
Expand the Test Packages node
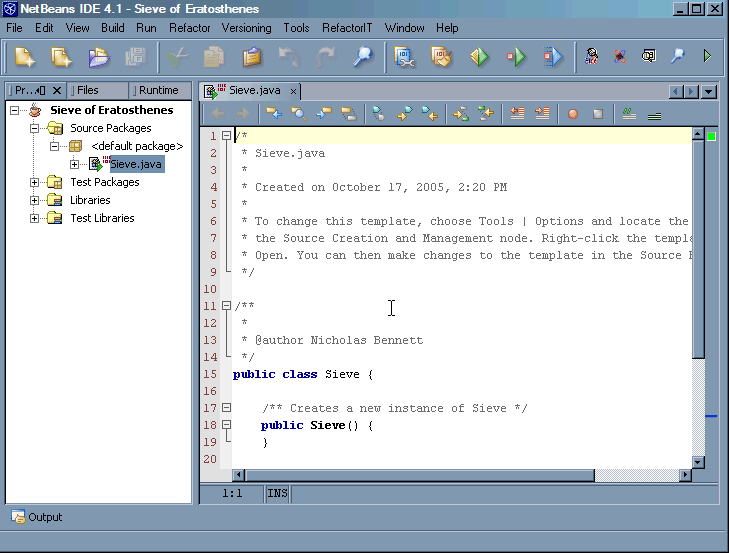[34, 182]
